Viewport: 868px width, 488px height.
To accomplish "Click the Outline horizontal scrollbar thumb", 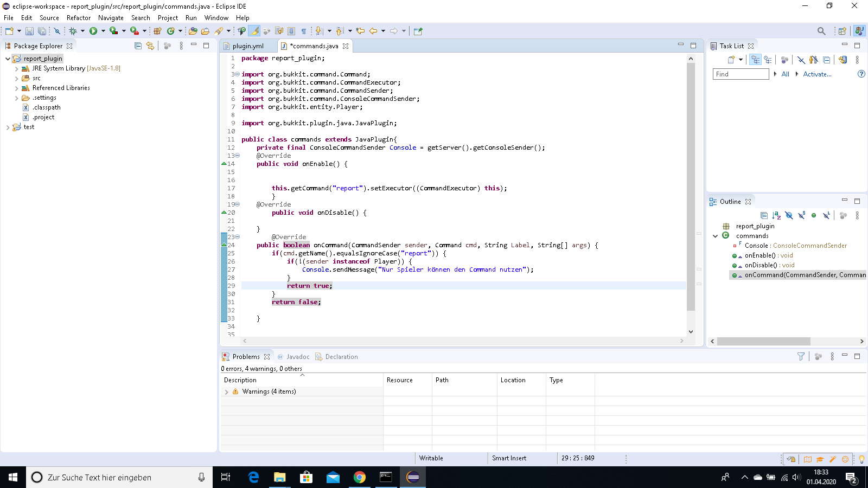I will tap(763, 341).
